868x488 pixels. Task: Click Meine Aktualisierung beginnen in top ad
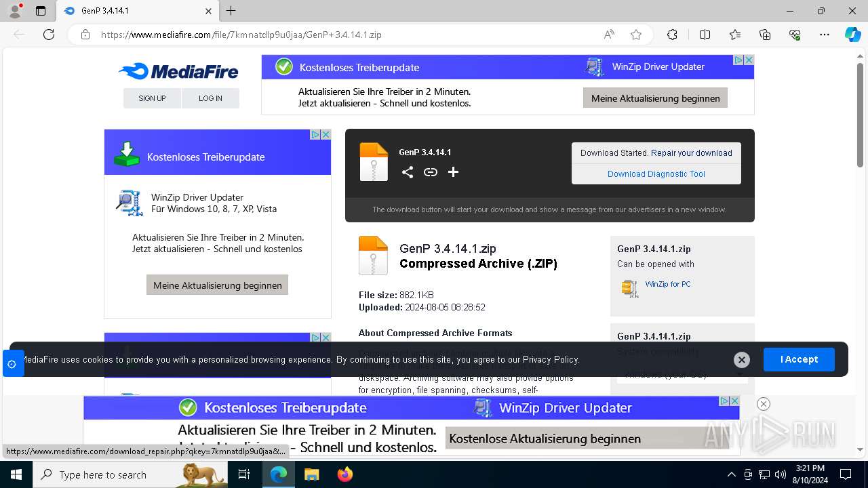coord(656,98)
